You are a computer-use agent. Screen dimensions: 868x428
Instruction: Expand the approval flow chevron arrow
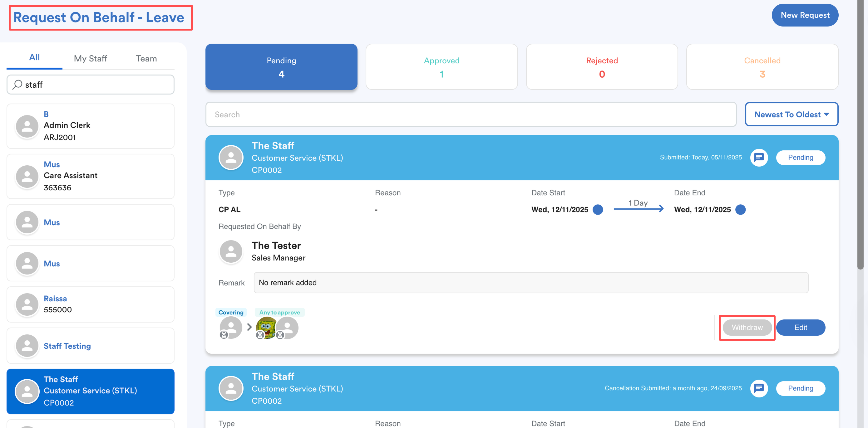pyautogui.click(x=249, y=327)
